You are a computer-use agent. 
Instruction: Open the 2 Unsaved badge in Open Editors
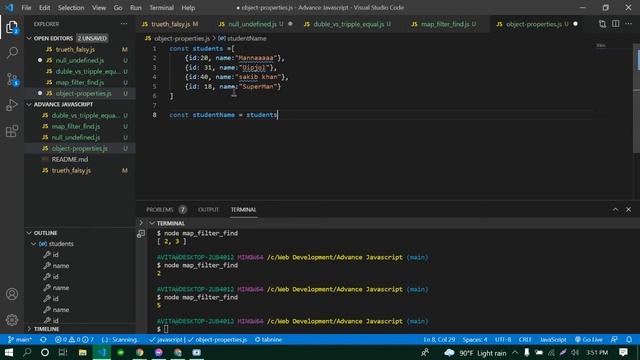(x=92, y=38)
